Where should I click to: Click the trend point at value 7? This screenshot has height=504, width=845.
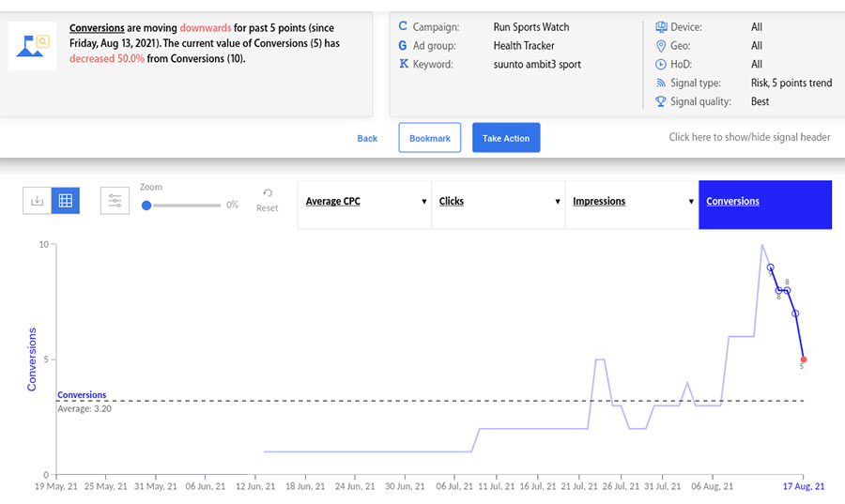(795, 313)
